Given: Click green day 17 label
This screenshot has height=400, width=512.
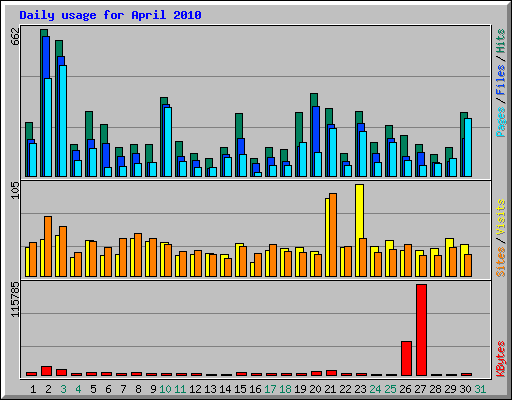Looking at the screenshot, I should pos(270,389).
